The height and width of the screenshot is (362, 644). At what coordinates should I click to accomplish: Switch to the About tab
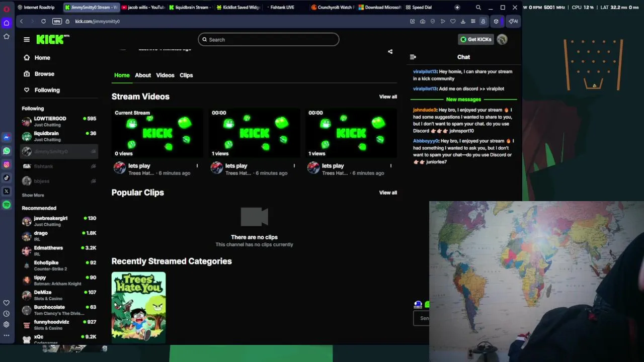click(143, 75)
